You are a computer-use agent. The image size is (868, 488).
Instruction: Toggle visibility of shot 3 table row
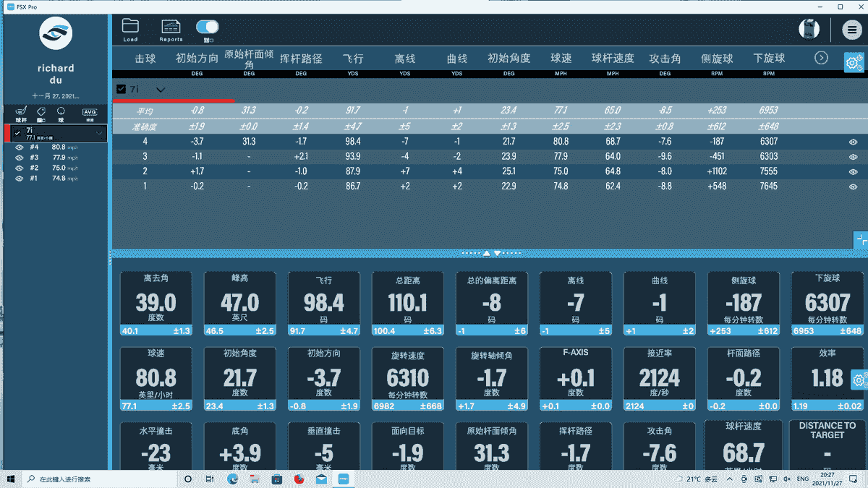tap(853, 157)
